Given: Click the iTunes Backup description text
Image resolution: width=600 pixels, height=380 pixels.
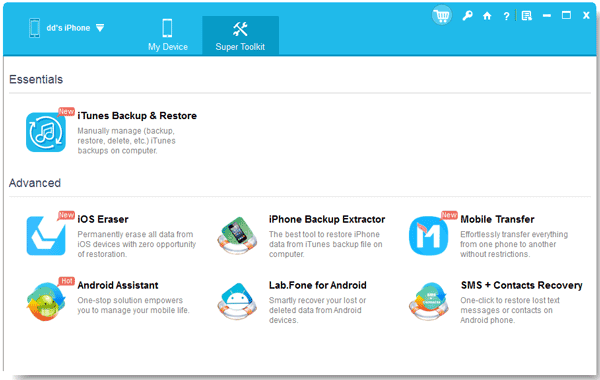Looking at the screenshot, I should (x=127, y=141).
